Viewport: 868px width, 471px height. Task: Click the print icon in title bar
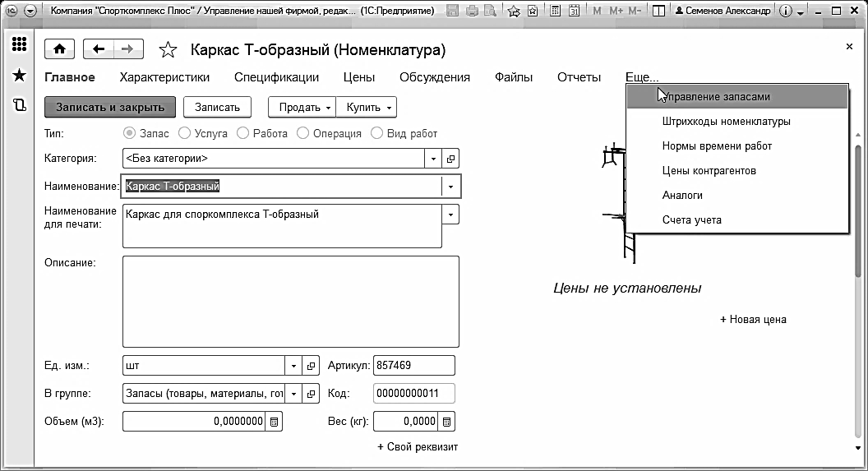click(x=472, y=11)
